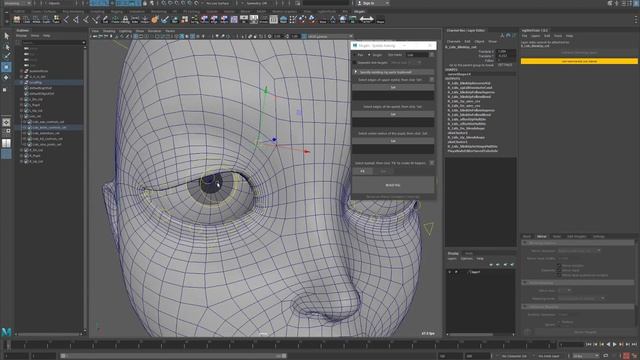Activate the Paint Selection brush tool
The width and height of the screenshot is (640, 360).
click(x=7, y=56)
